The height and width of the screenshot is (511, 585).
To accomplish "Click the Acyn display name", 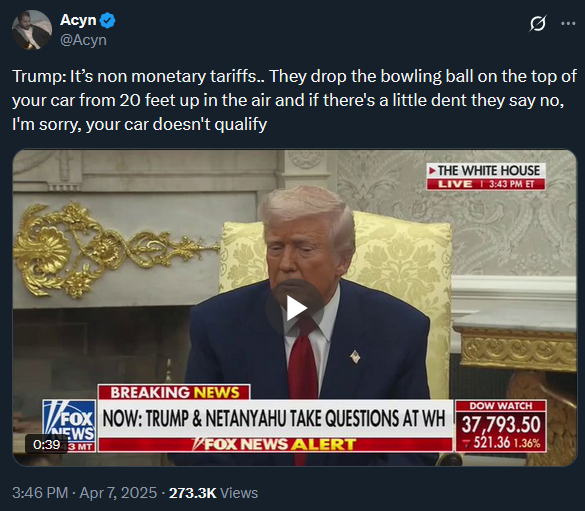I will 78,20.
